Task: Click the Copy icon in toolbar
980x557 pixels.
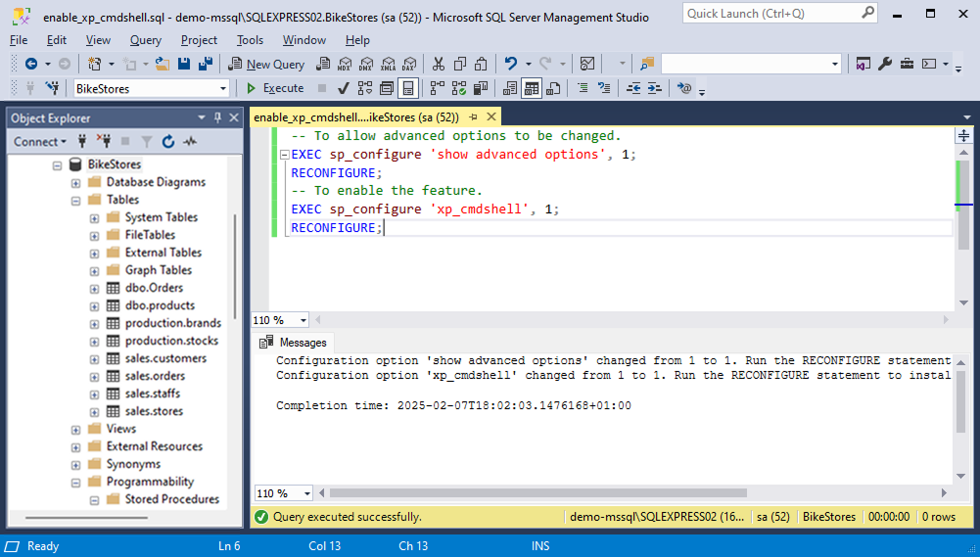Action: click(x=460, y=64)
